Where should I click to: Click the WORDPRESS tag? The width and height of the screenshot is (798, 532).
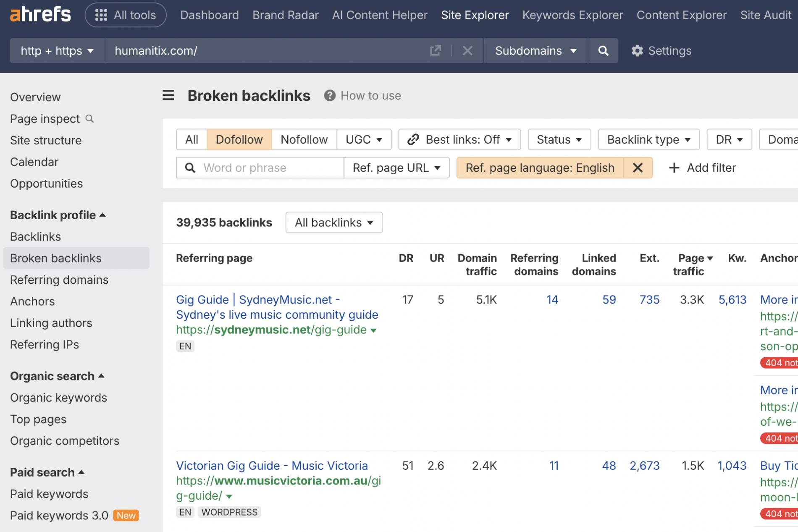point(229,512)
